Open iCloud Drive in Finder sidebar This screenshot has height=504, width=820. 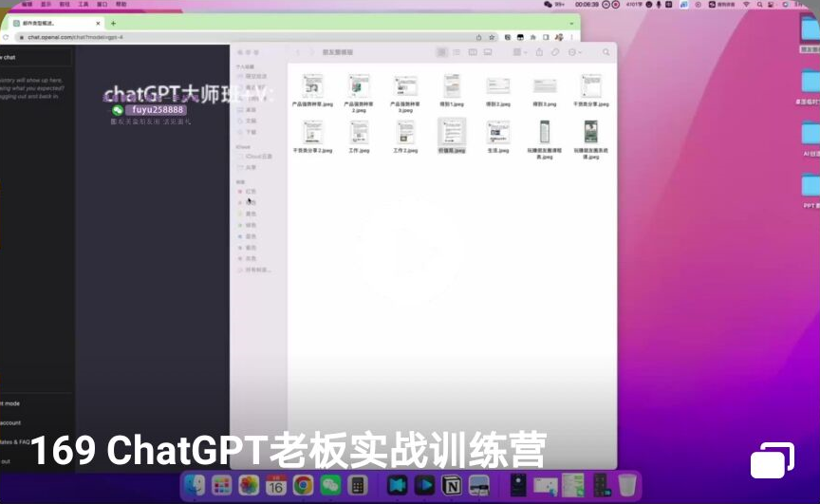(x=257, y=156)
